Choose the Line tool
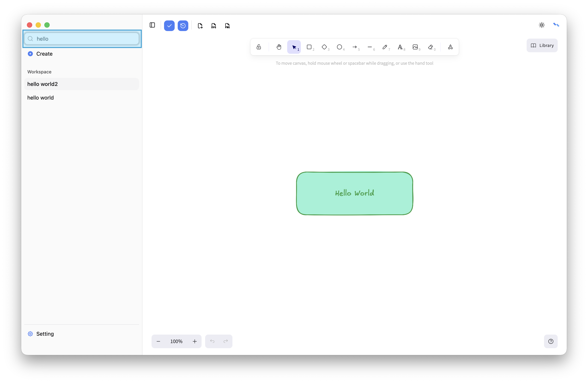588x383 pixels. pyautogui.click(x=370, y=47)
